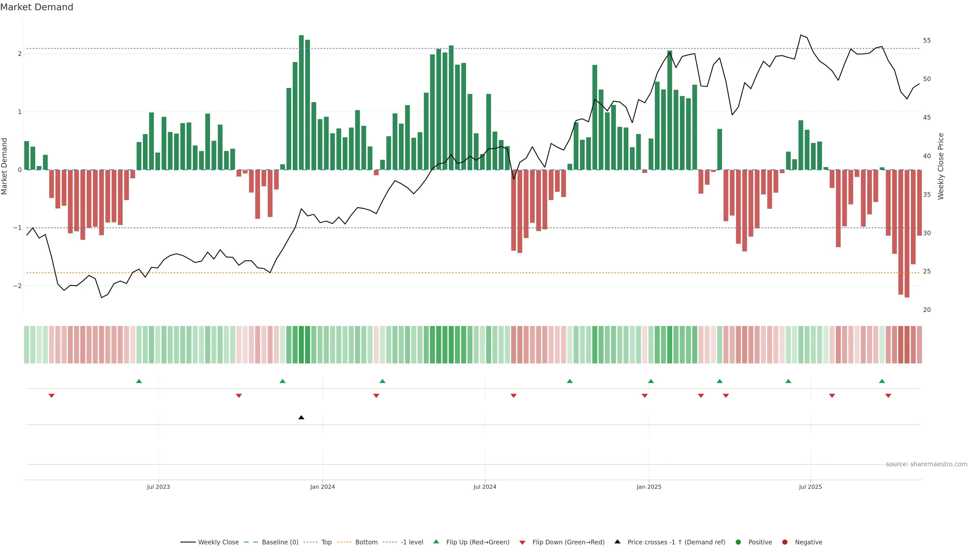Screen dimensions: 980x551
Task: Click the Jan 2024 x-axis label
Action: (x=322, y=487)
